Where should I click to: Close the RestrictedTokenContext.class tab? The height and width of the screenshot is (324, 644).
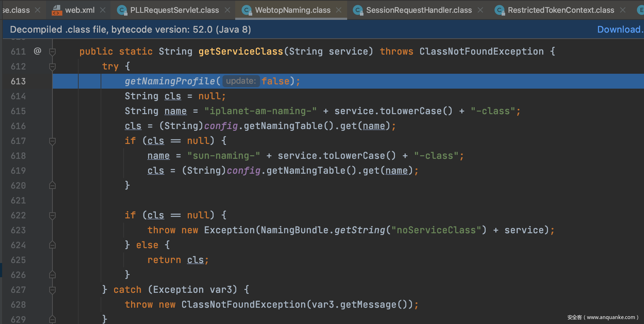[x=623, y=10]
